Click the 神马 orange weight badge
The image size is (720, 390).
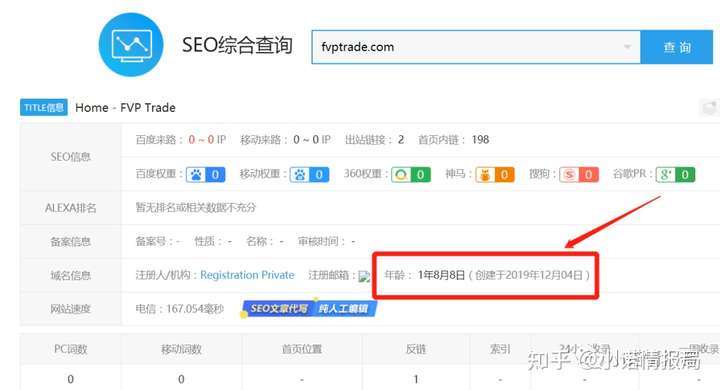(x=495, y=175)
